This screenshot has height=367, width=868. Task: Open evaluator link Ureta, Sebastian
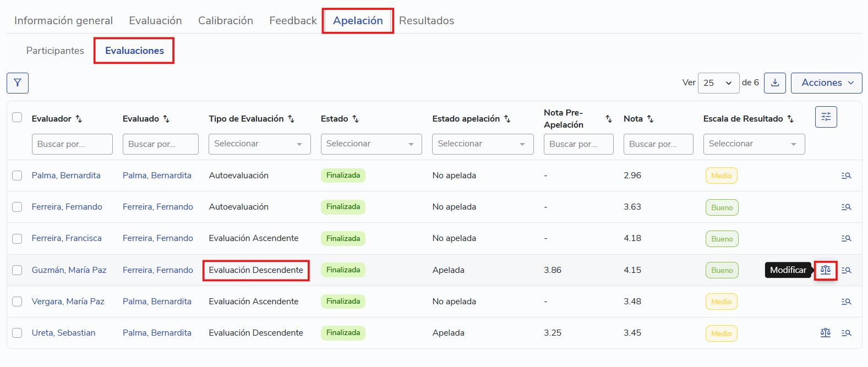click(63, 333)
